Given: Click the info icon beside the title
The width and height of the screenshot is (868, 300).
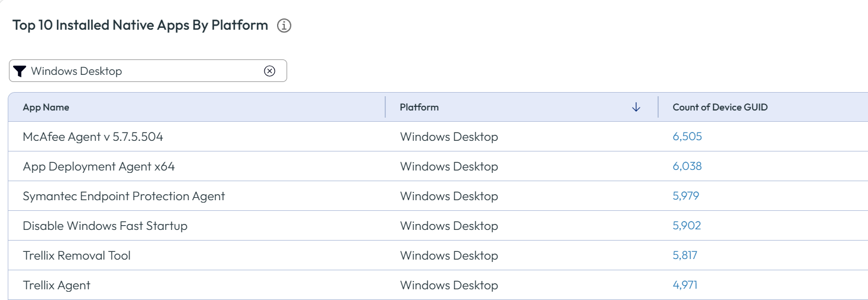Looking at the screenshot, I should pos(284,26).
